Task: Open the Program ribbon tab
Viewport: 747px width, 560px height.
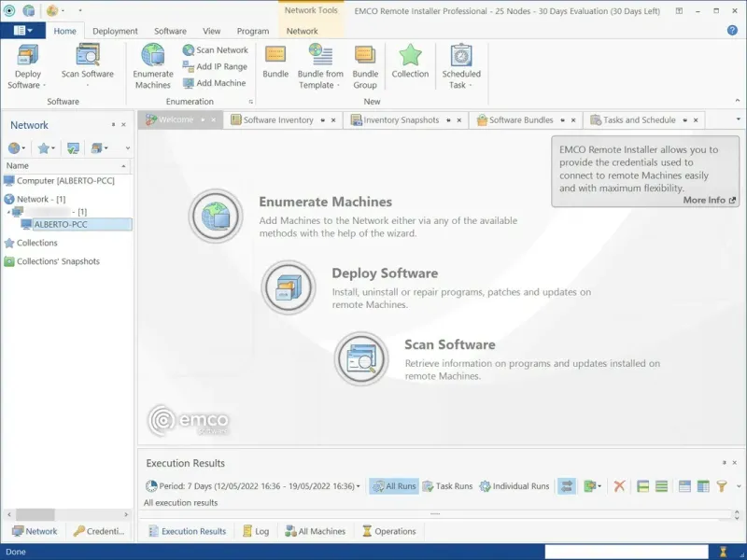Action: click(253, 31)
